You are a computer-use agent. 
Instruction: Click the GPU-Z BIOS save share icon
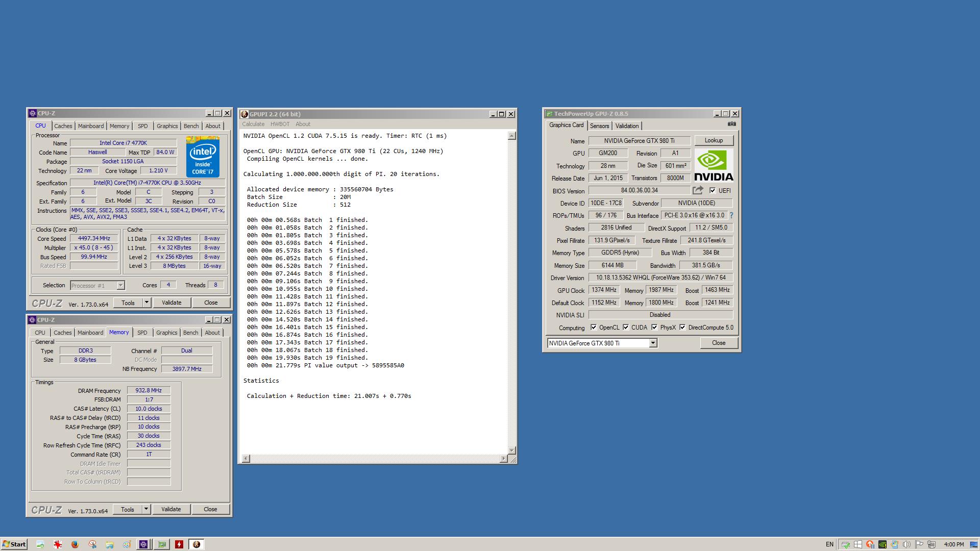(x=698, y=190)
